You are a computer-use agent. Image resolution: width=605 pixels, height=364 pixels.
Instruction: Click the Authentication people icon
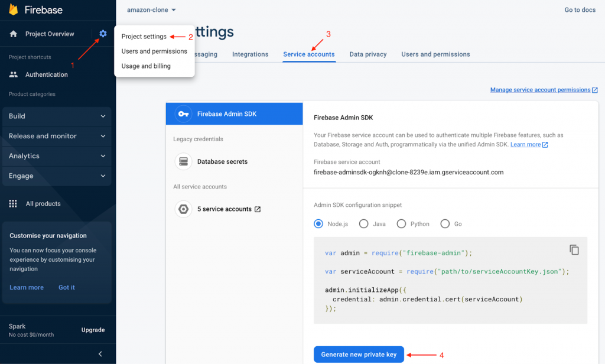click(14, 74)
